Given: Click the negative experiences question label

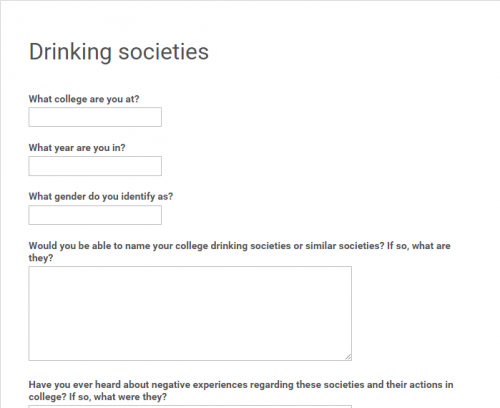Looking at the screenshot, I should (241, 391).
